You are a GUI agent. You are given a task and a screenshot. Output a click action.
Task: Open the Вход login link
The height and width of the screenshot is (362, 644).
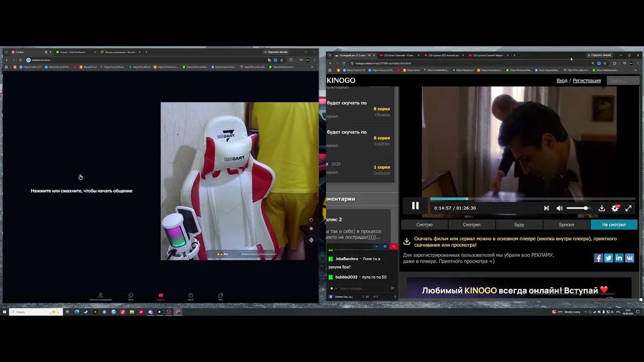point(562,80)
